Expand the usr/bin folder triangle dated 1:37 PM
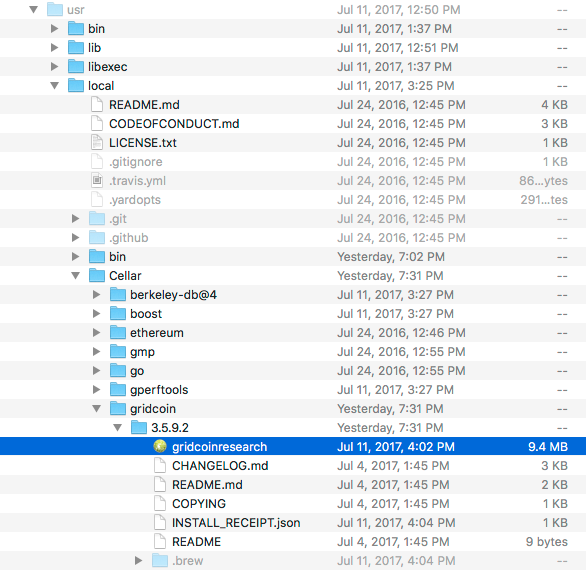The width and height of the screenshot is (586, 571). coord(55,28)
